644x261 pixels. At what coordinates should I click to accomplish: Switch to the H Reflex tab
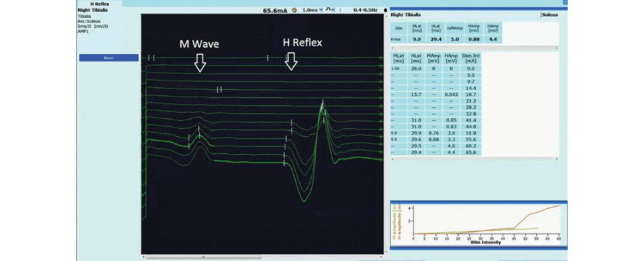99,4
